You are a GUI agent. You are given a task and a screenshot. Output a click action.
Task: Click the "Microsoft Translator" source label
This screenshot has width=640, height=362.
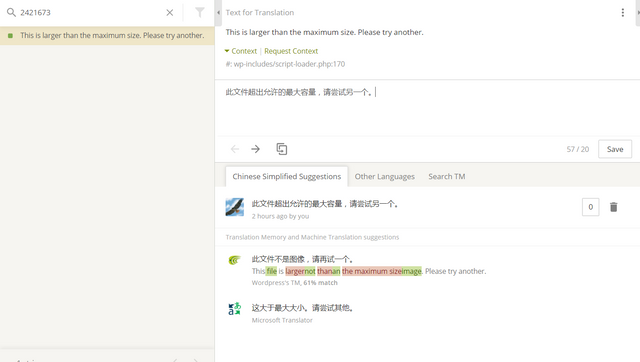(x=282, y=320)
